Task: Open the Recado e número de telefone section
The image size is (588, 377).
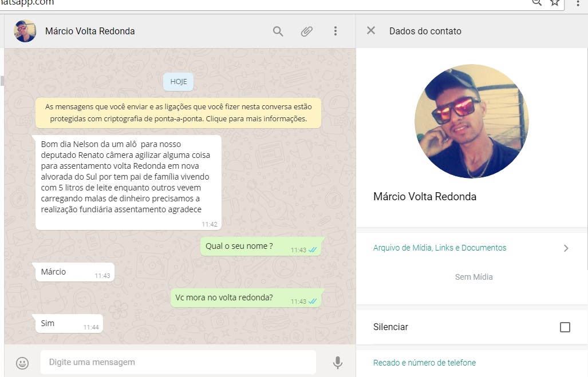Action: click(x=424, y=363)
